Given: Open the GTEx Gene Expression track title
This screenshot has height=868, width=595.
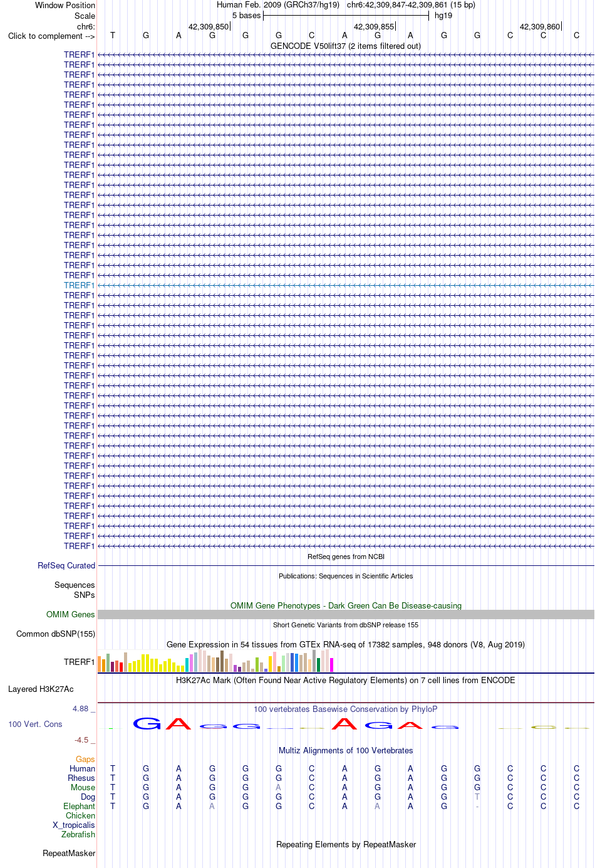Looking at the screenshot, I should tap(346, 645).
